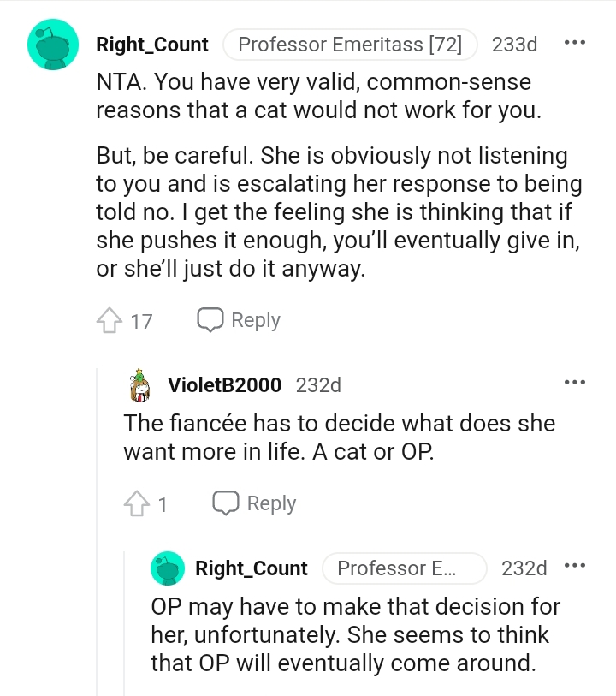Click the three-dot icon on the nested reply
Image resolution: width=616 pixels, height=696 pixels.
[x=573, y=565]
